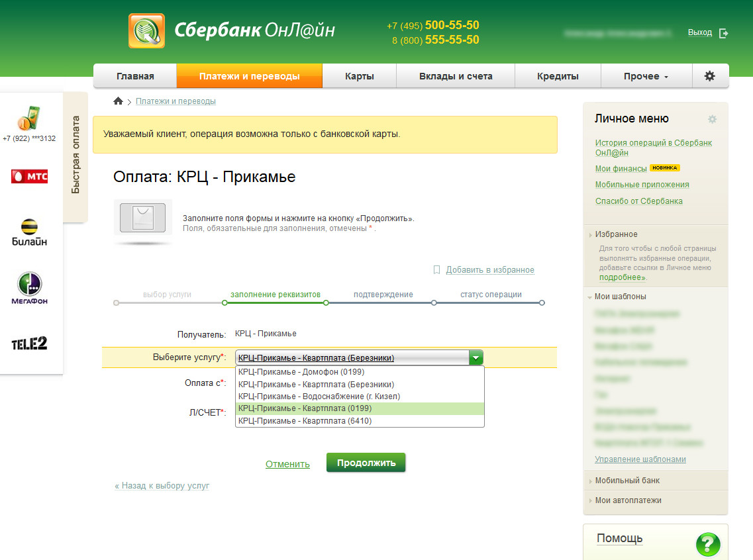Toggle the service dropdown green arrow
Screen dimensions: 753x560
(x=476, y=358)
